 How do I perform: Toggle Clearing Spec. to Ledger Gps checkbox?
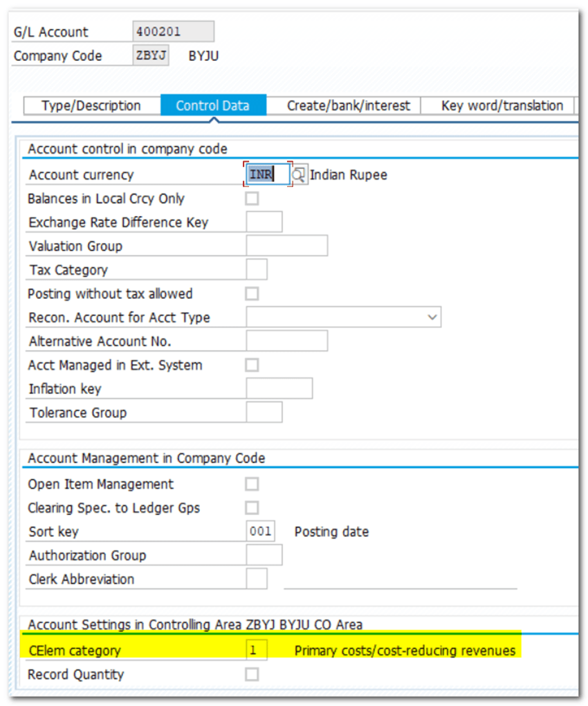(252, 508)
